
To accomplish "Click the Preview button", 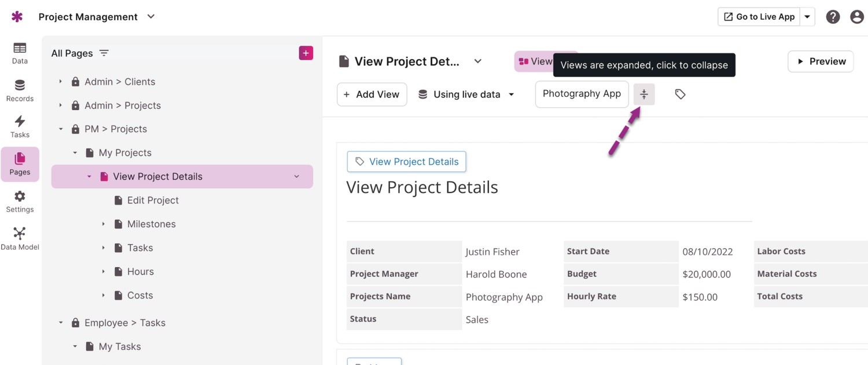I will pos(821,61).
